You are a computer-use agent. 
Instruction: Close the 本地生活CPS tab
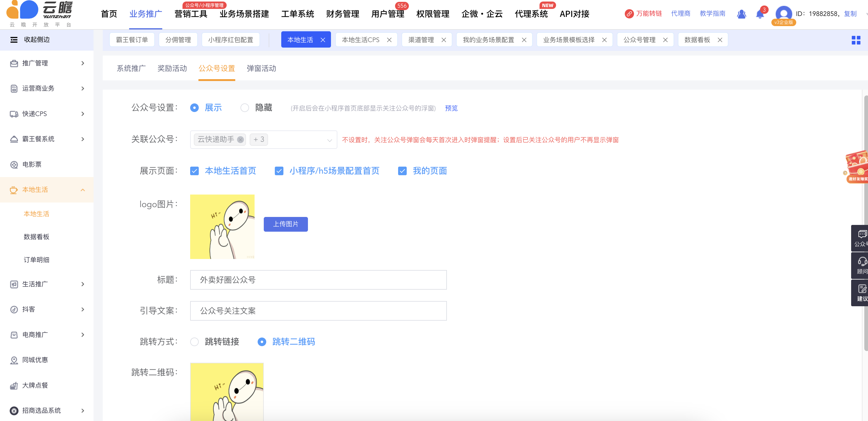pyautogui.click(x=389, y=40)
